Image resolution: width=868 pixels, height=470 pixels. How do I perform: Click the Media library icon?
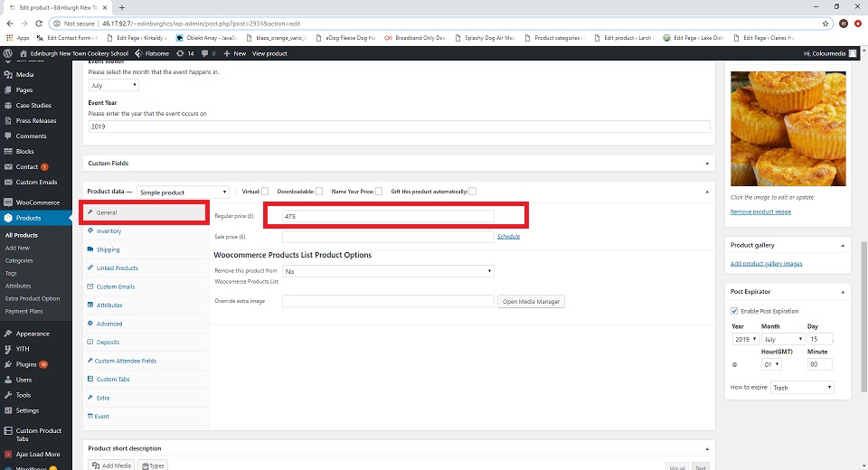(8, 75)
